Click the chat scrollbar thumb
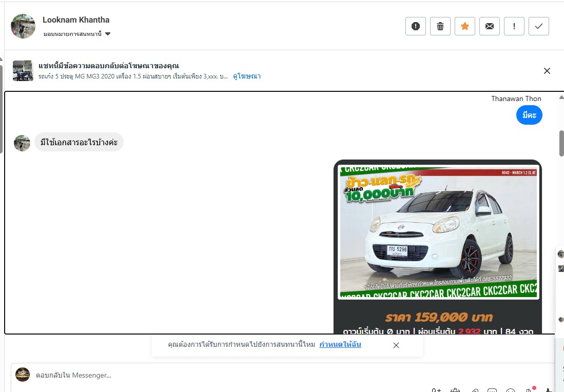 [561, 143]
